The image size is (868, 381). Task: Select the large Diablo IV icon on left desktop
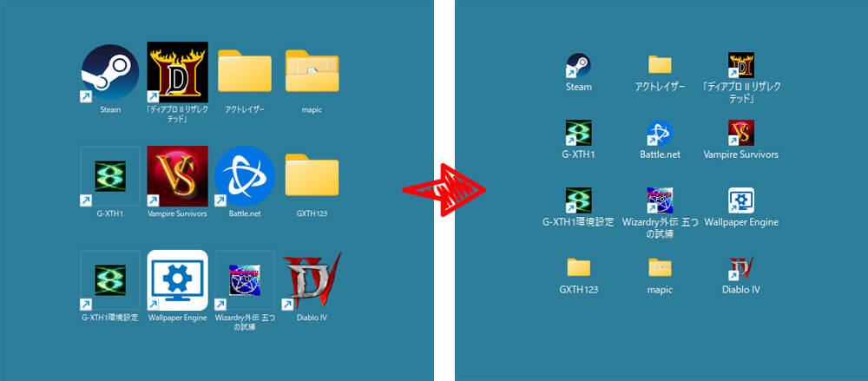click(312, 283)
